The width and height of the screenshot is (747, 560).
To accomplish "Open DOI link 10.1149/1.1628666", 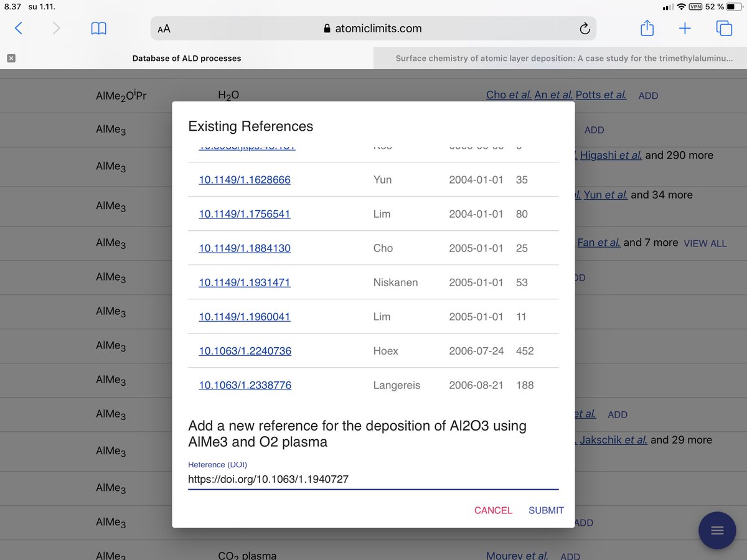I will (245, 180).
